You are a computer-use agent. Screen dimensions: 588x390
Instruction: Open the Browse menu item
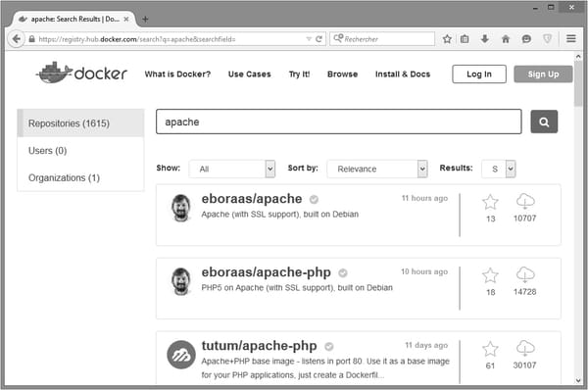tap(342, 74)
